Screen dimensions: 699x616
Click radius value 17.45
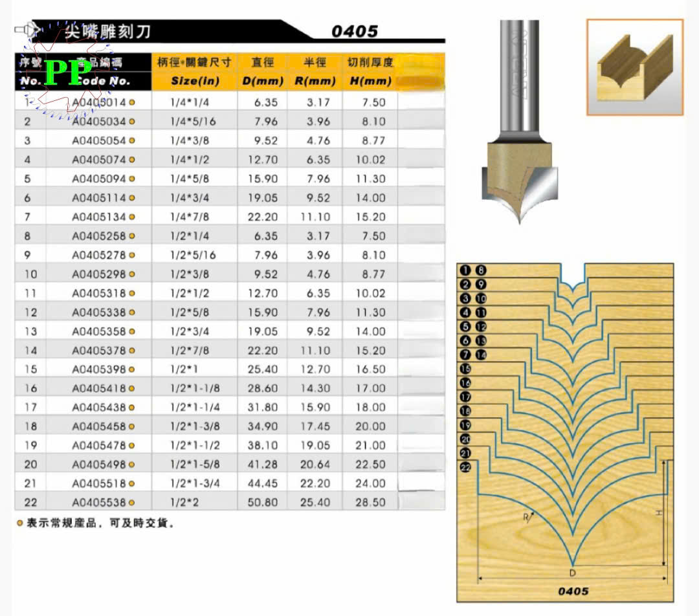tap(315, 426)
